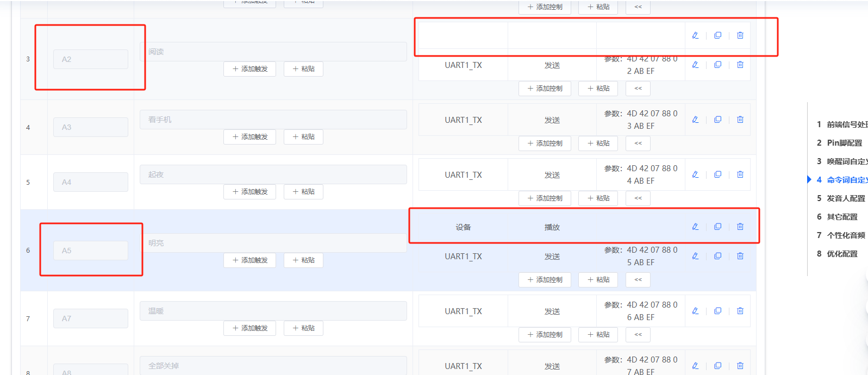Open Pin脚配置 section in side navigation
Screen dimensions: 868x375
(844, 143)
